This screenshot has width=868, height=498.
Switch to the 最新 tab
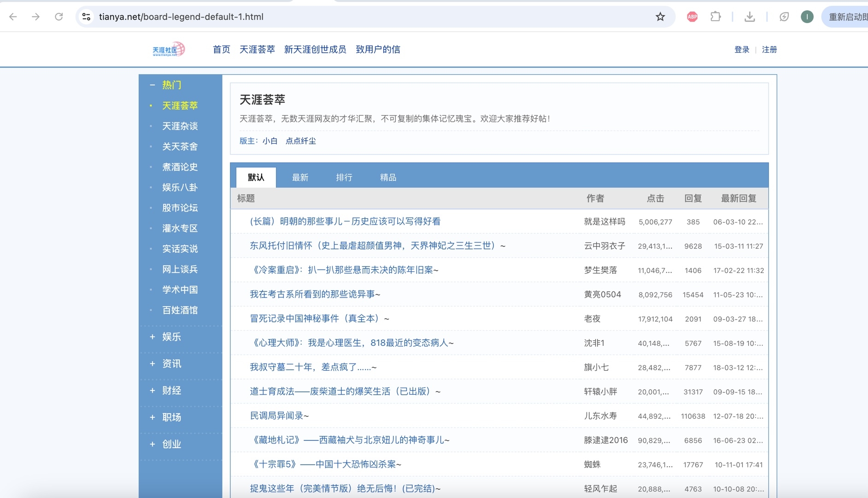pos(300,177)
